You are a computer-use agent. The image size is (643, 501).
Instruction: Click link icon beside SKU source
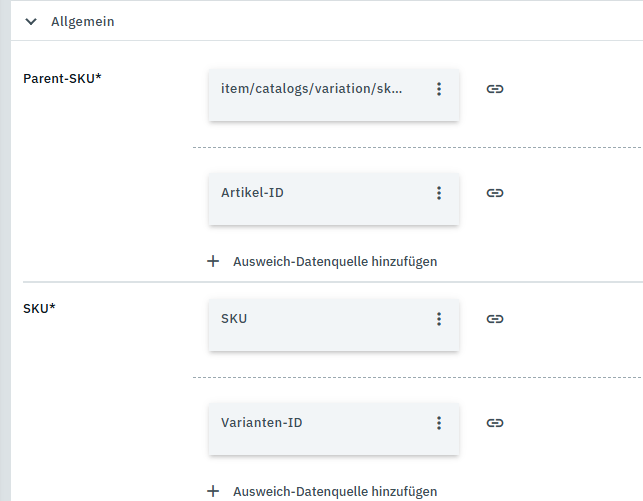[494, 319]
